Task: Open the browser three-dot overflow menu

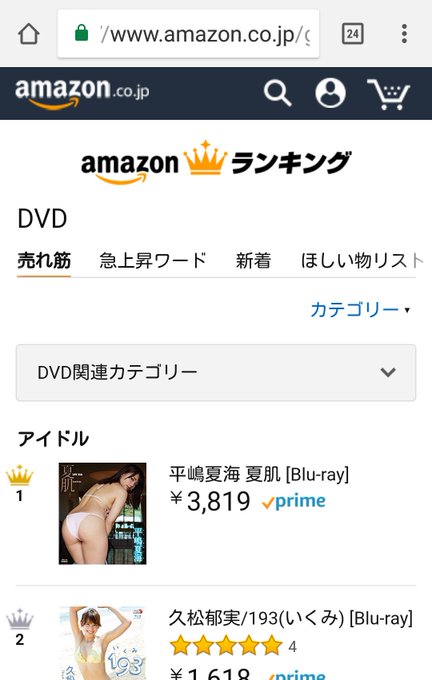Action: tap(404, 34)
